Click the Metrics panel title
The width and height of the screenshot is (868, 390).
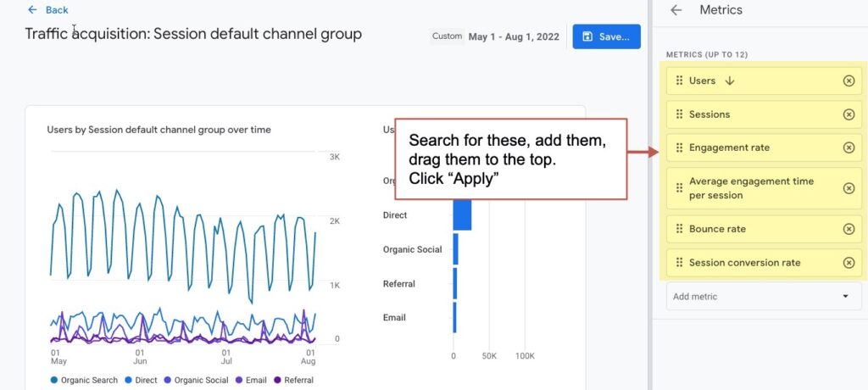point(721,10)
